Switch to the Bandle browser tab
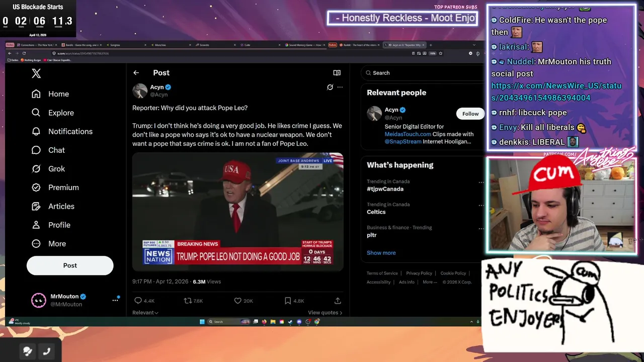 82,45
